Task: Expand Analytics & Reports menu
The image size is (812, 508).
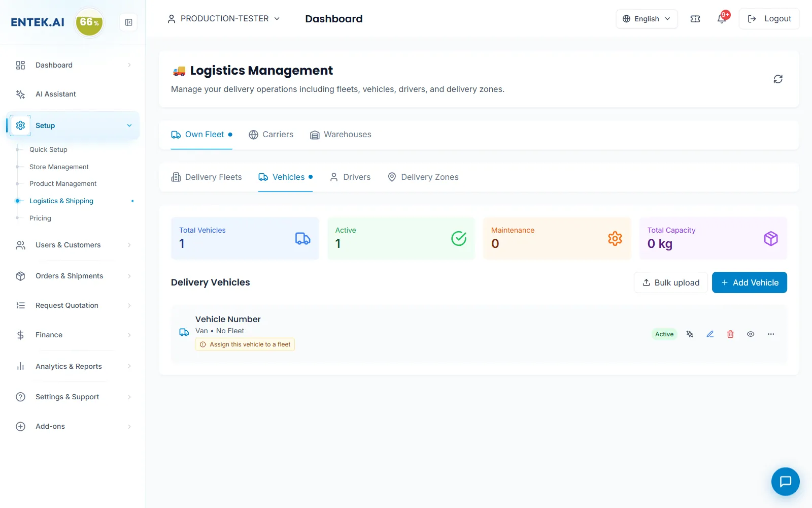Action: pyautogui.click(x=73, y=366)
